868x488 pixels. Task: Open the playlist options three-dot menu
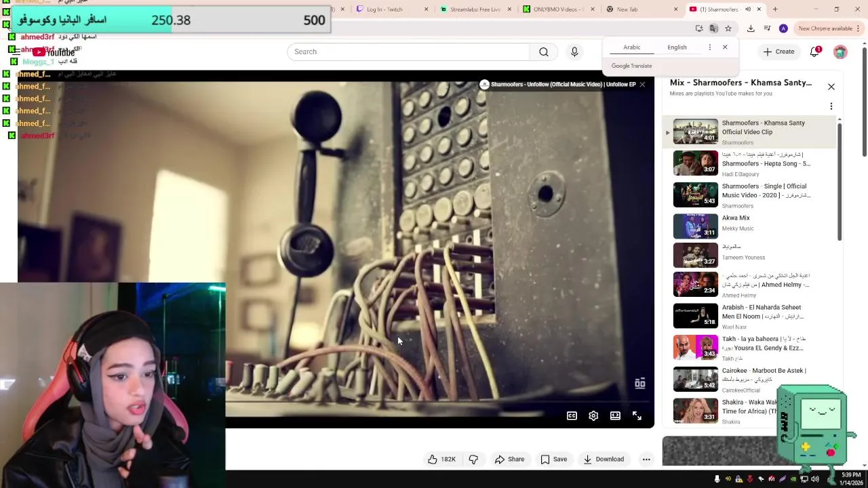[831, 106]
